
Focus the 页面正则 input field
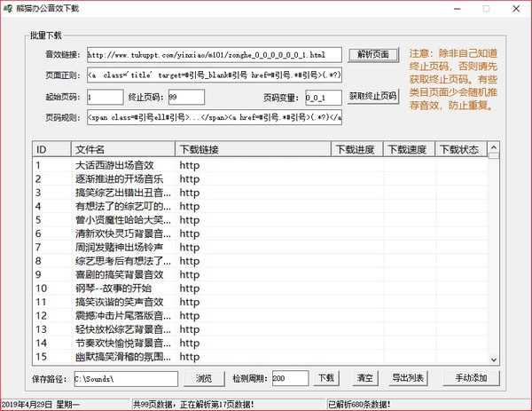(x=215, y=75)
